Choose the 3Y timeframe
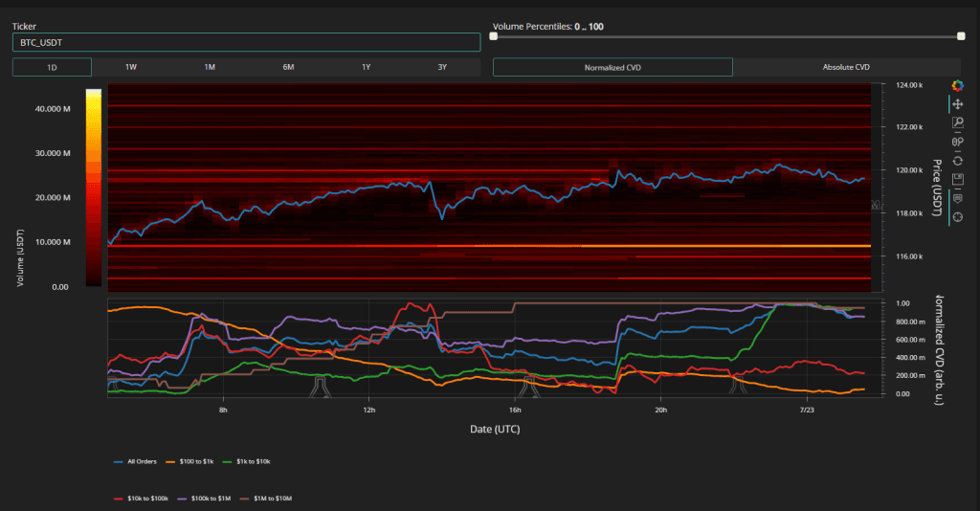This screenshot has width=980, height=511. tap(442, 67)
